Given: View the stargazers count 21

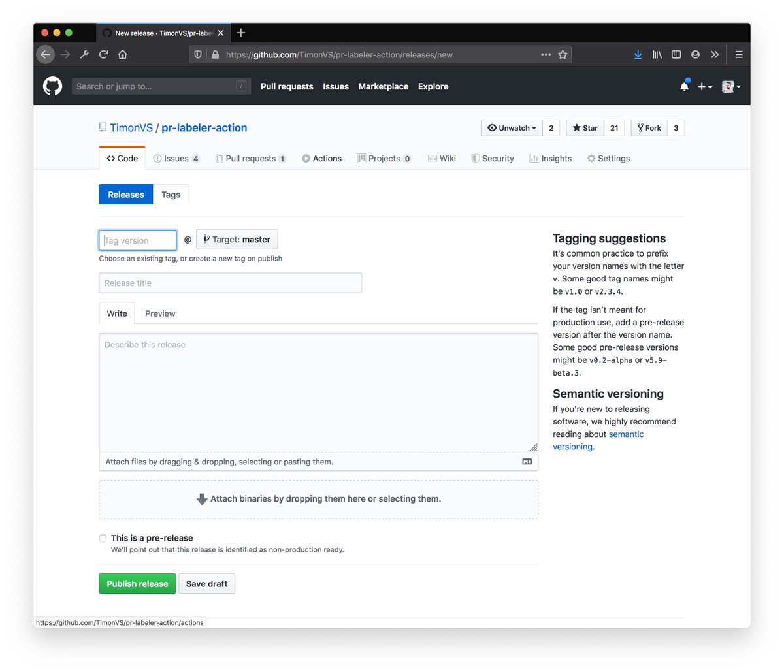Looking at the screenshot, I should click(614, 128).
